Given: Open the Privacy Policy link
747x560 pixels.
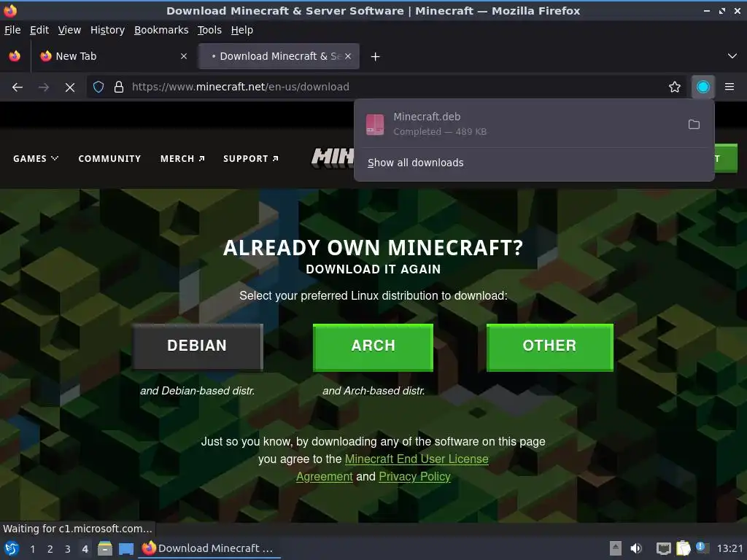Looking at the screenshot, I should tap(414, 477).
